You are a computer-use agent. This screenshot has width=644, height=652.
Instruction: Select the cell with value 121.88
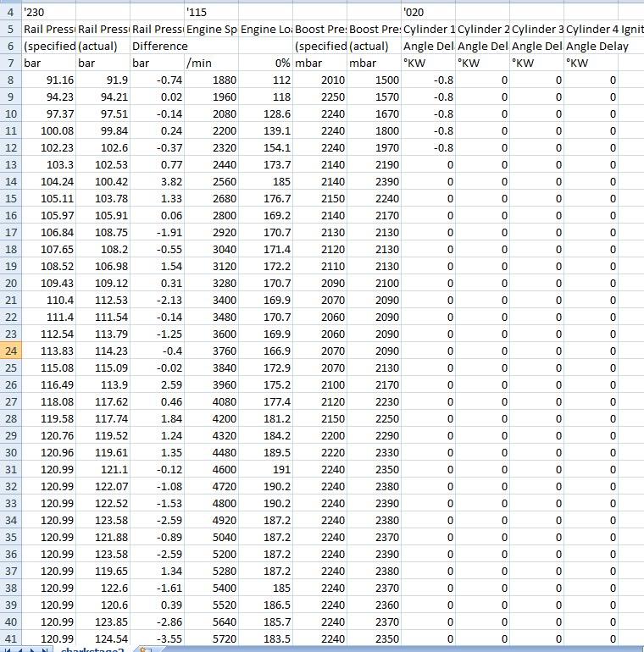pos(103,537)
